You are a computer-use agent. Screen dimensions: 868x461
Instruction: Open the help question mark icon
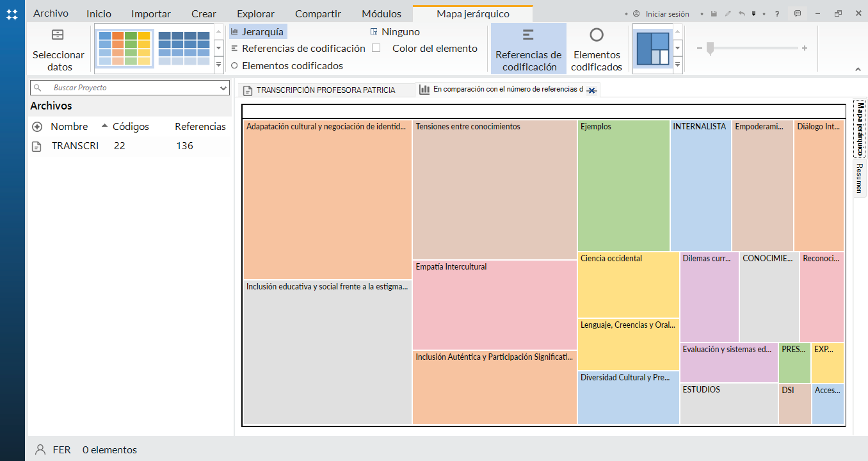click(x=777, y=13)
